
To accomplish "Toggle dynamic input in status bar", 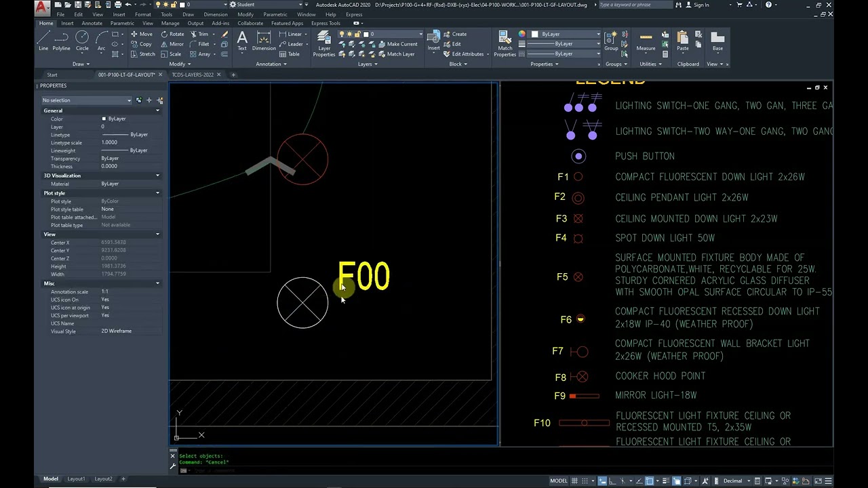I will click(x=602, y=481).
